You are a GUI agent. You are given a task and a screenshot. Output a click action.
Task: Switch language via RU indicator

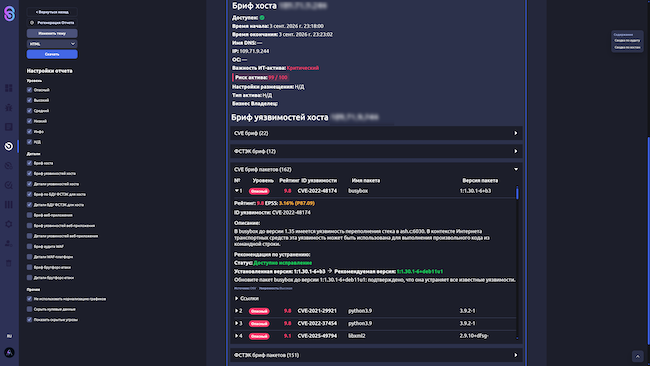[x=9, y=336]
